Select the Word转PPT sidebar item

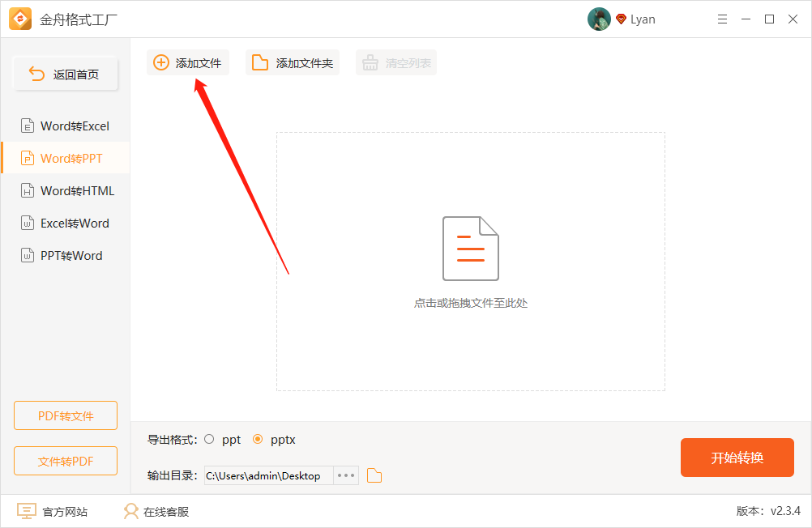[66, 158]
